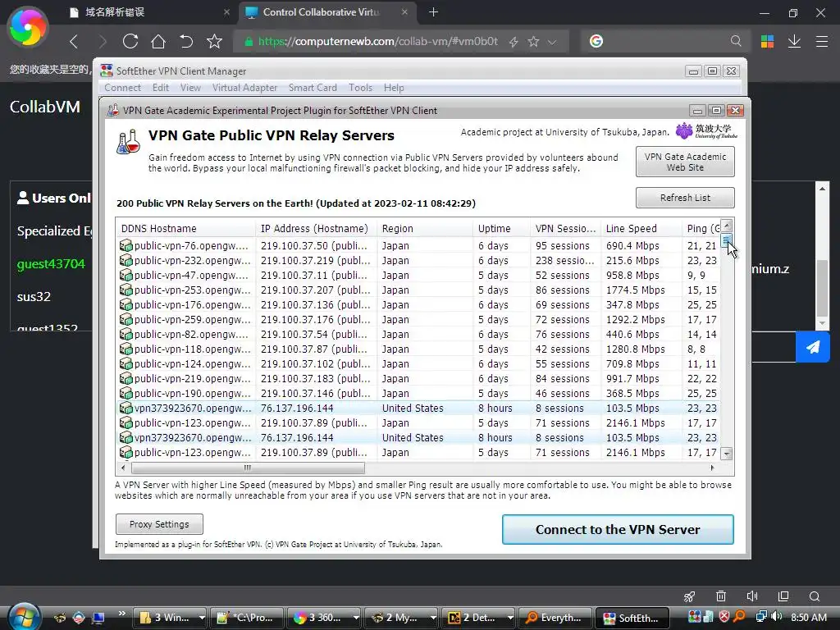
Task: Click the horizontal scrollbar thumb of the server list
Action: (247, 468)
